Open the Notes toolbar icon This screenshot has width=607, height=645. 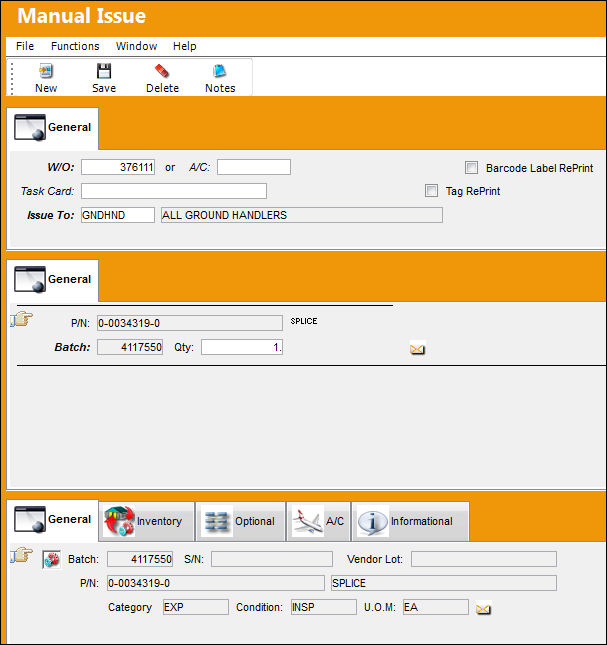pyautogui.click(x=220, y=71)
